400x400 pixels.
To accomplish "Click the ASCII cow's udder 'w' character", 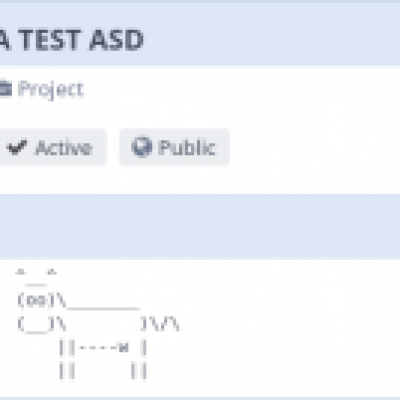I will tap(123, 348).
